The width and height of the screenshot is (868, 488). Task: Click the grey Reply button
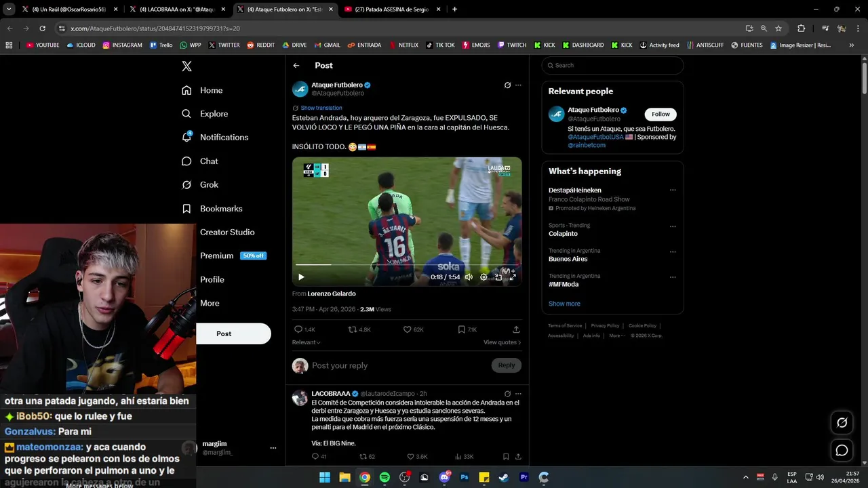pos(507,365)
